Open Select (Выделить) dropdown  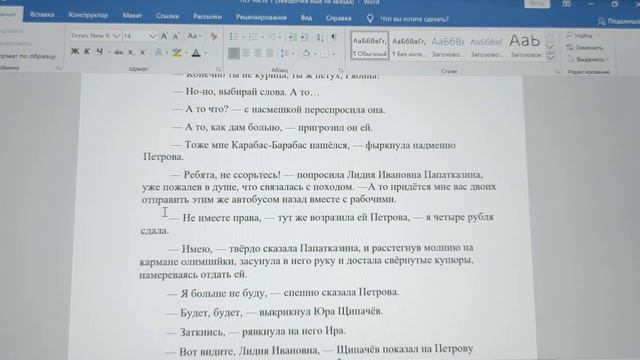[x=588, y=60]
